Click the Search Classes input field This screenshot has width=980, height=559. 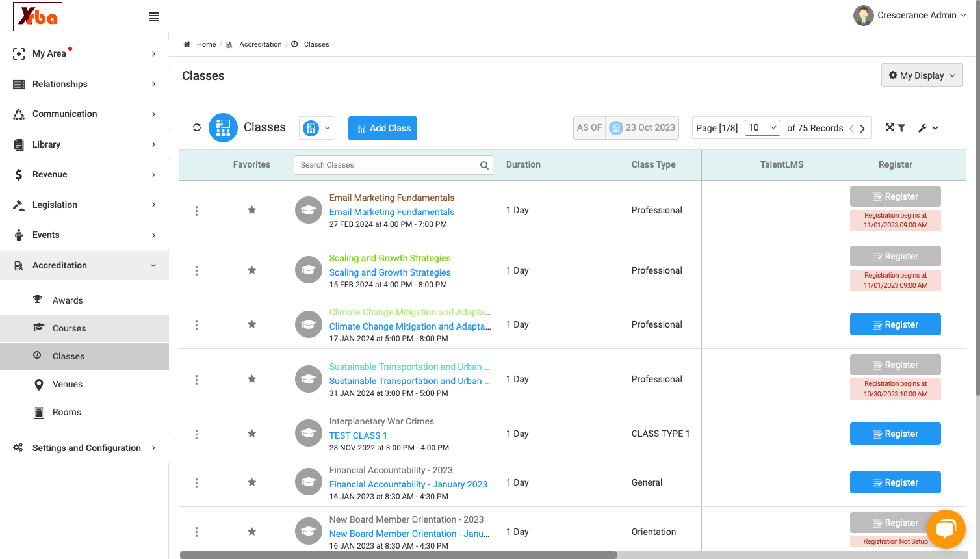tap(393, 165)
